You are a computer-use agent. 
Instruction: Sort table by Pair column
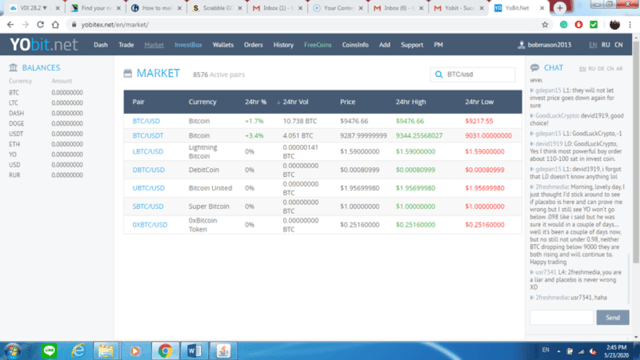tap(138, 102)
